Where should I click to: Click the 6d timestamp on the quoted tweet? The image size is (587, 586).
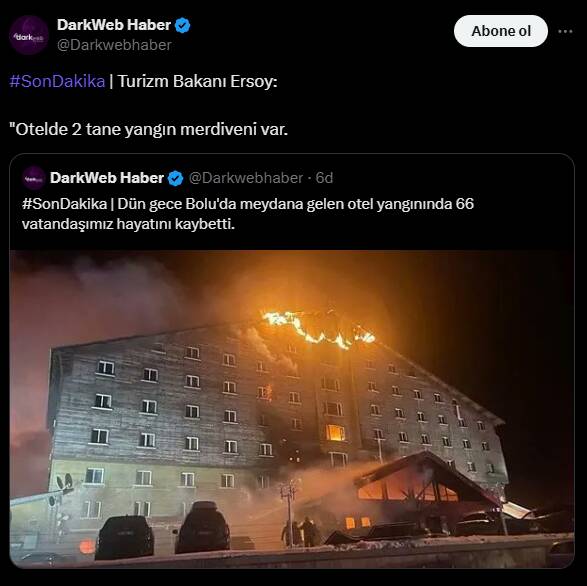[324, 178]
